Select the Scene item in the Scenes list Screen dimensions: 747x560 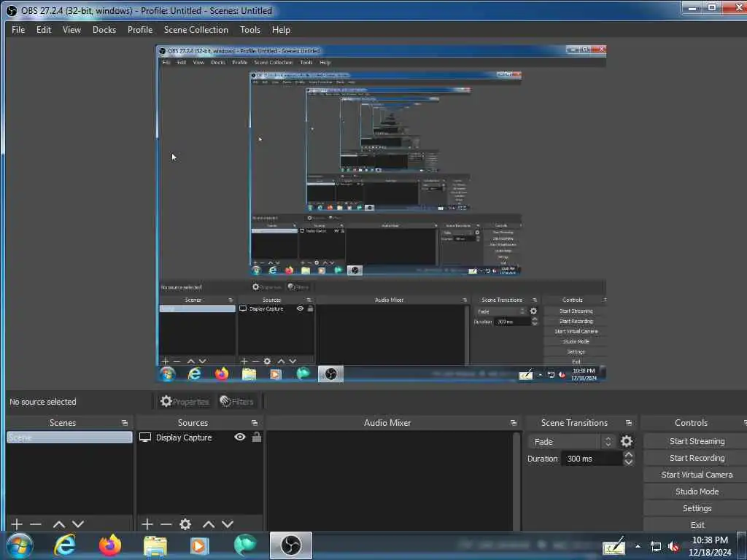point(69,437)
